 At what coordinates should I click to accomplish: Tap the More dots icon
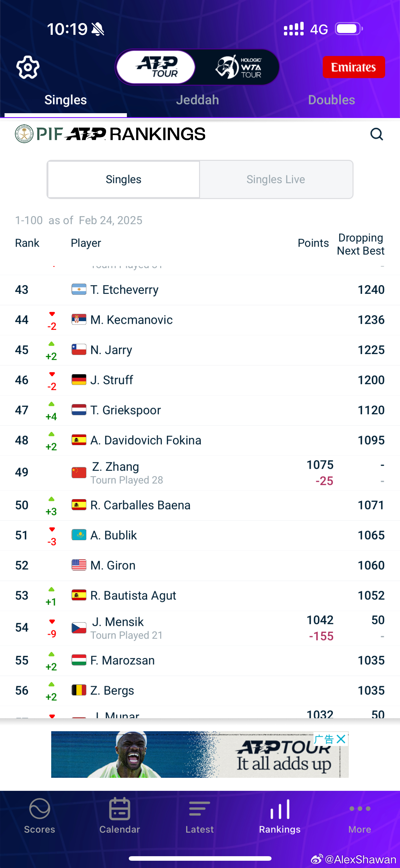pos(359,808)
